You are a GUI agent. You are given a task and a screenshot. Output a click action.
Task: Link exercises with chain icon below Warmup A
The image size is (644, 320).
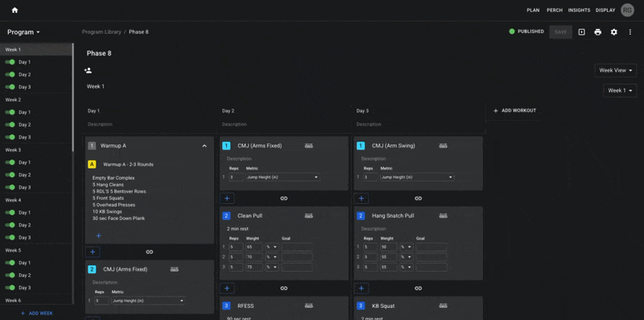[150, 251]
